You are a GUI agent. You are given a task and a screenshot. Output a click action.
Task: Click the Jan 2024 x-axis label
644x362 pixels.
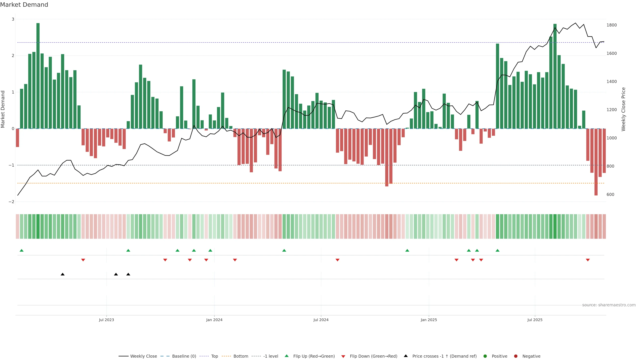point(214,320)
